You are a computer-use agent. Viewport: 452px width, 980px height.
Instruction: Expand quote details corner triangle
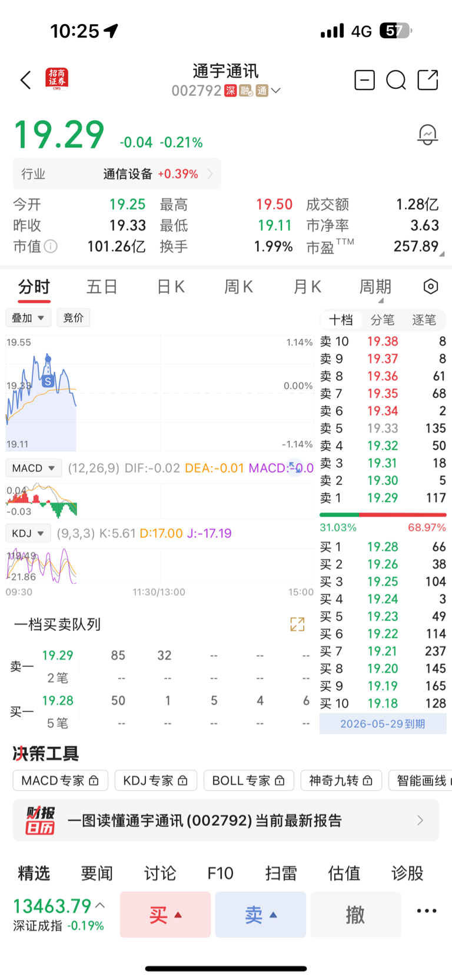(x=441, y=254)
